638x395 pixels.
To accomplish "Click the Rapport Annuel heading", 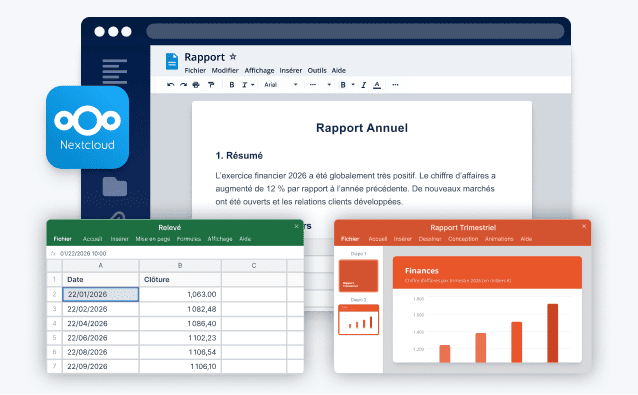I will pyautogui.click(x=362, y=128).
